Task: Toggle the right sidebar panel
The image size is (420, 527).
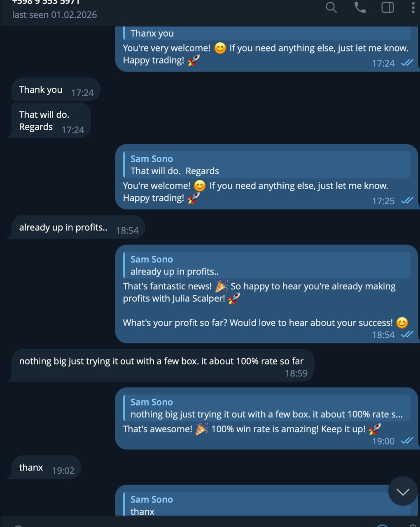Action: [x=387, y=7]
